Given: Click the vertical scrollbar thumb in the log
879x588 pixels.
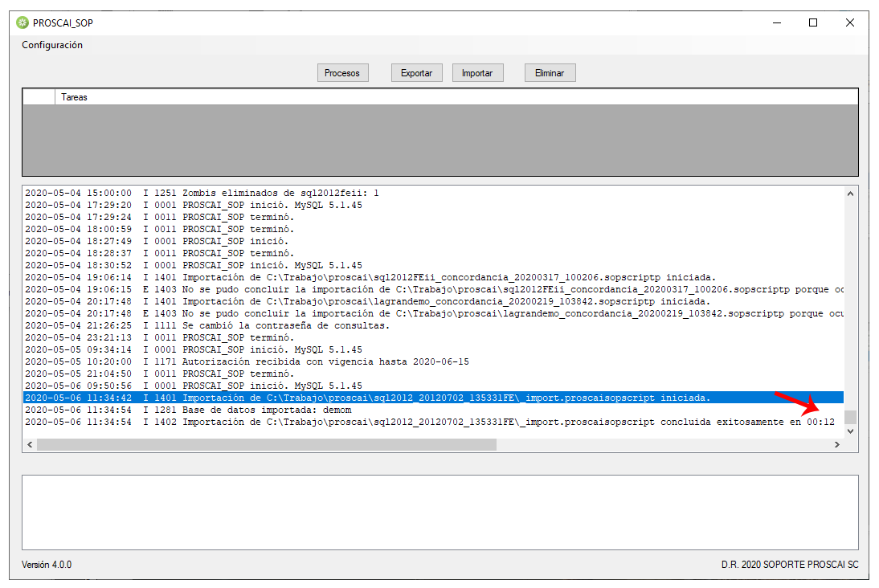Looking at the screenshot, I should click(x=850, y=417).
